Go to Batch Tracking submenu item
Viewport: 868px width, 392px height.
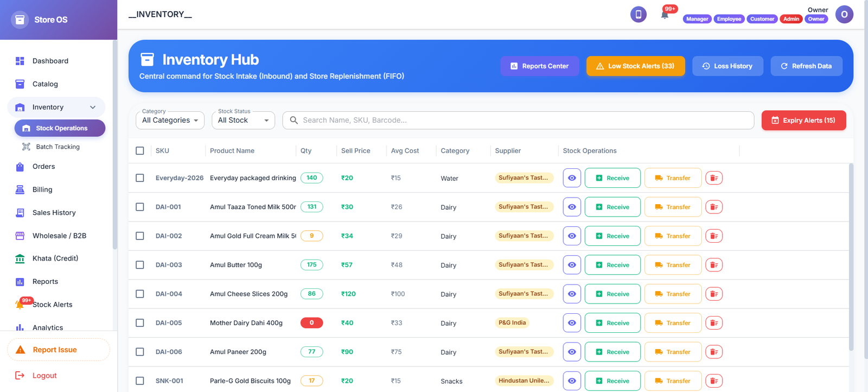pos(58,147)
